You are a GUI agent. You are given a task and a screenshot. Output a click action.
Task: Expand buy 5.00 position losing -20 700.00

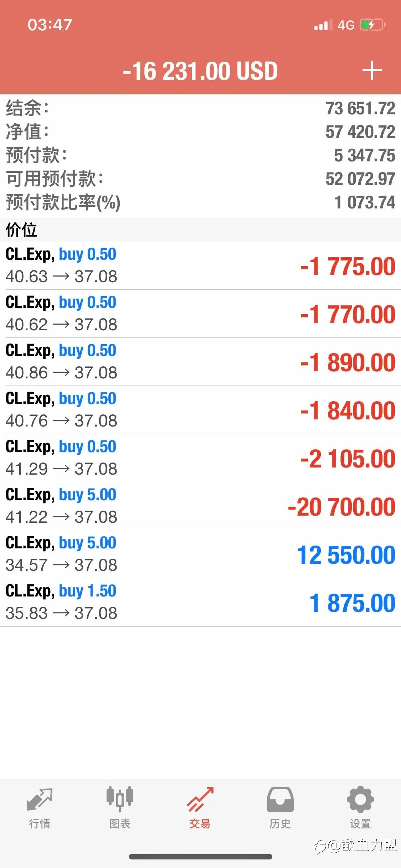click(200, 506)
